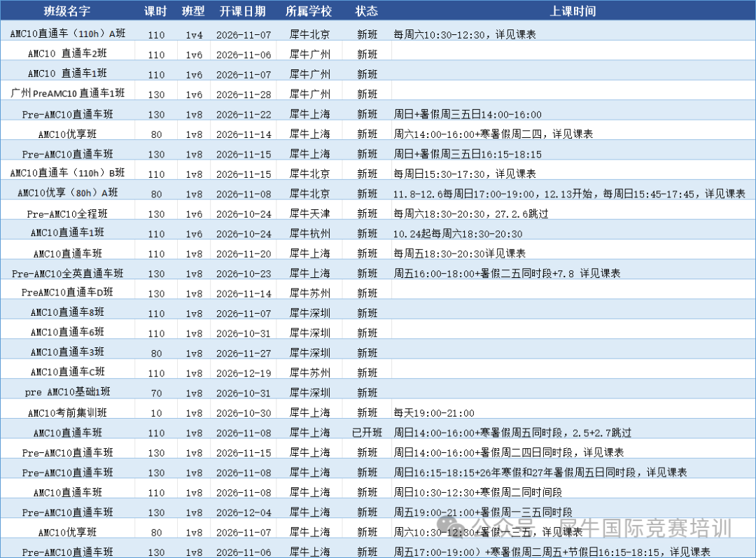Select the class AMC10直通车（110h）A班

[67, 34]
